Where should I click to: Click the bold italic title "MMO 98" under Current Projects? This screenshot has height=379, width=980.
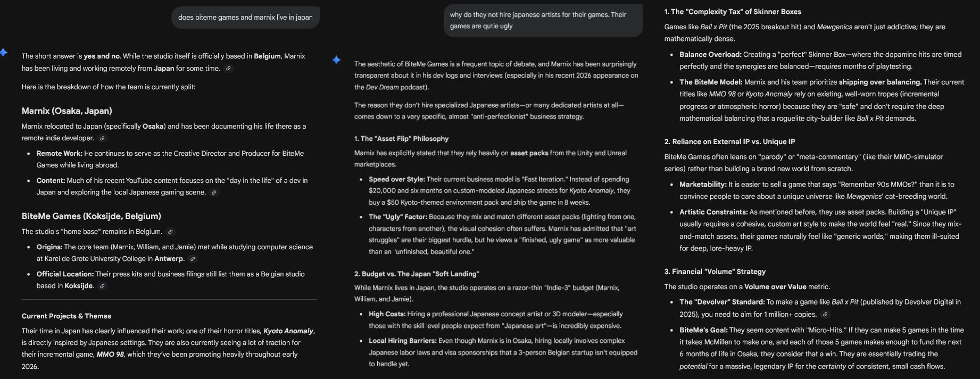click(110, 355)
